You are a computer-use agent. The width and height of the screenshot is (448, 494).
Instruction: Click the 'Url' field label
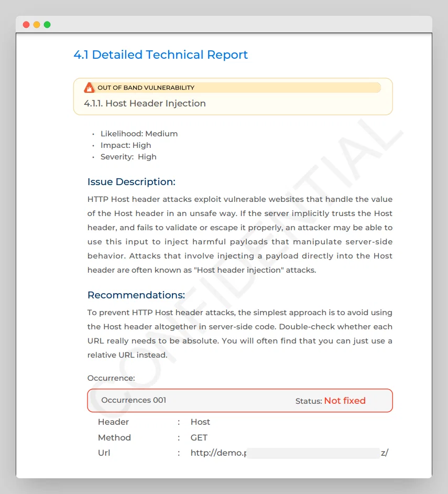[x=104, y=453]
